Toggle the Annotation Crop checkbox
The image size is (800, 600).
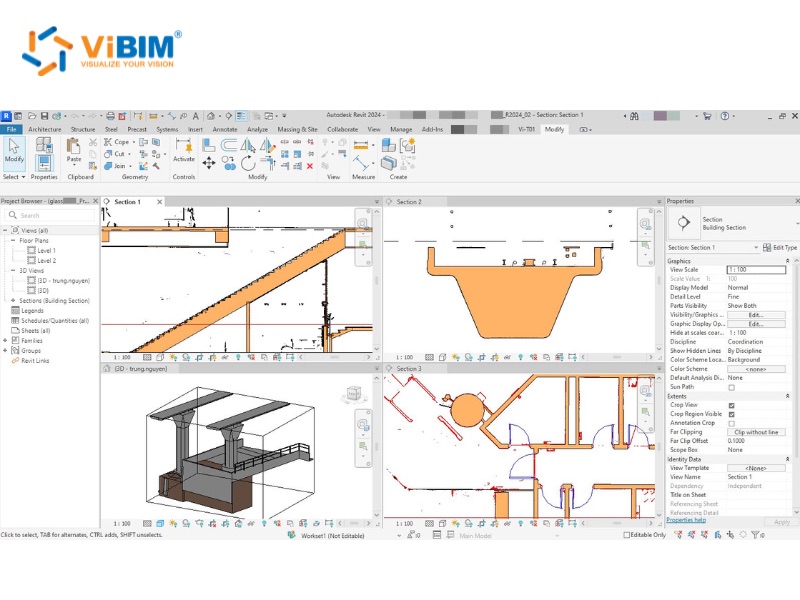tap(732, 423)
